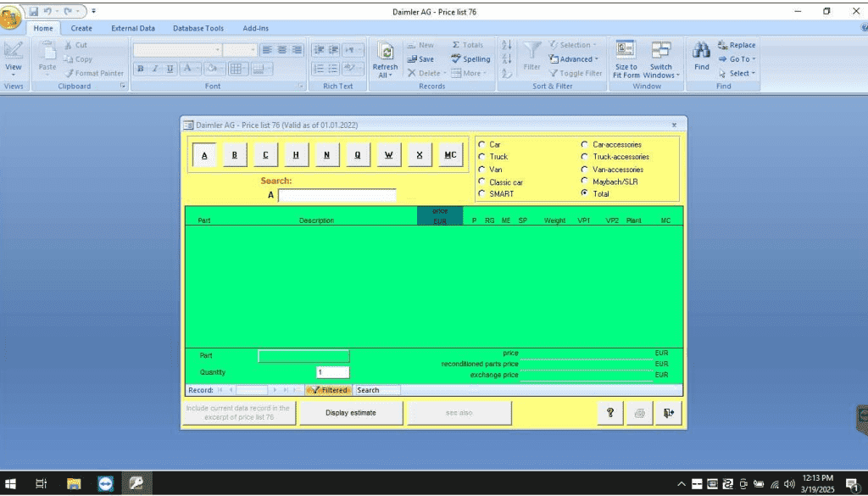The height and width of the screenshot is (496, 868).
Task: Align text left in Font group
Action: (x=267, y=50)
